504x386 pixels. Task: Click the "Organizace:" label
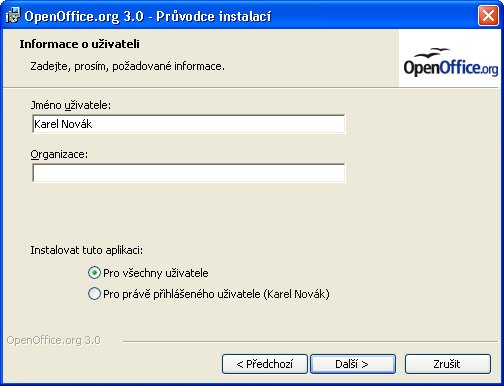tap(59, 154)
